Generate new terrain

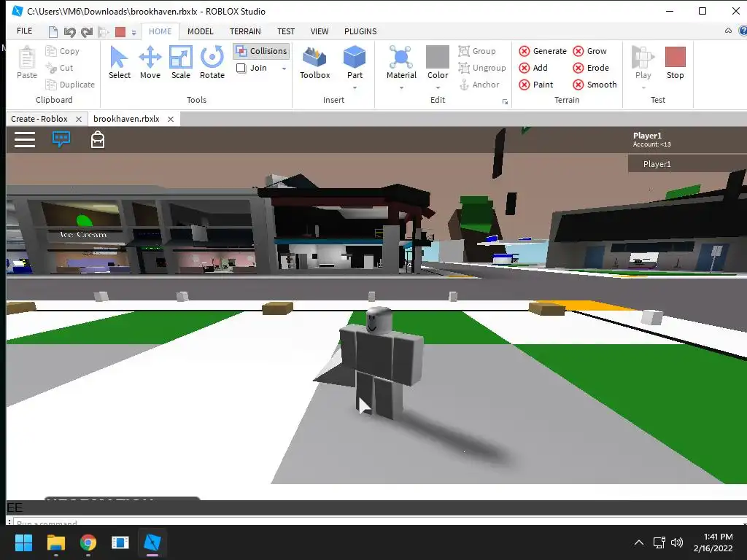[x=543, y=51]
